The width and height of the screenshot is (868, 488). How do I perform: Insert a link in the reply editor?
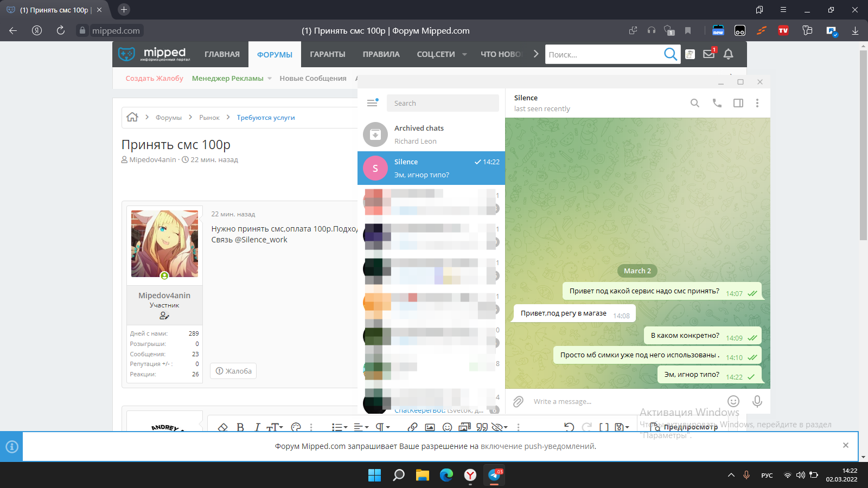click(413, 427)
